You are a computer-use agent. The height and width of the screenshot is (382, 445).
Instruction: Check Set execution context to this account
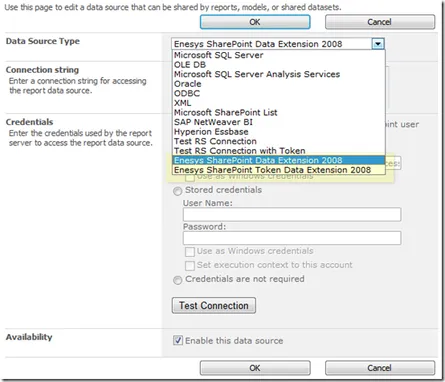190,265
